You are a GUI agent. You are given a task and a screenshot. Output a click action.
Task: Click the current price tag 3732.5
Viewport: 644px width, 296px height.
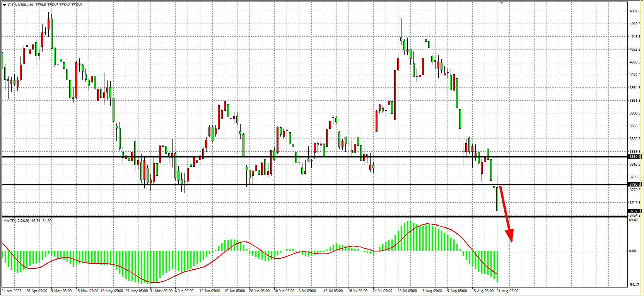[635, 211]
